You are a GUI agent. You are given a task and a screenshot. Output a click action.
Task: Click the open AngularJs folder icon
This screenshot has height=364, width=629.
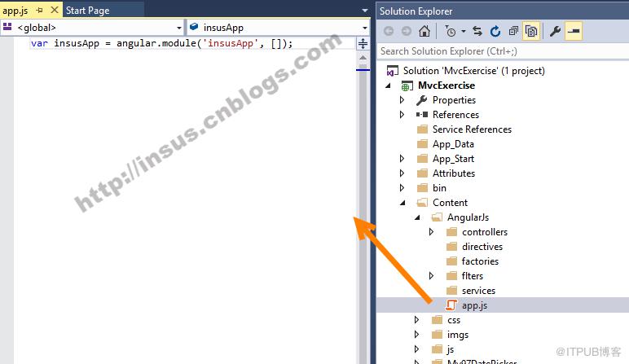pos(437,217)
